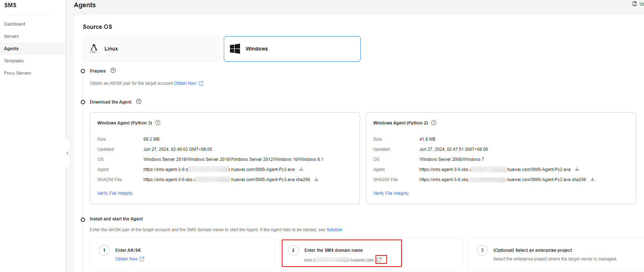Viewport: 644px width, 272px height.
Task: Open Dashboard in the SMS sidebar
Action: coord(15,24)
